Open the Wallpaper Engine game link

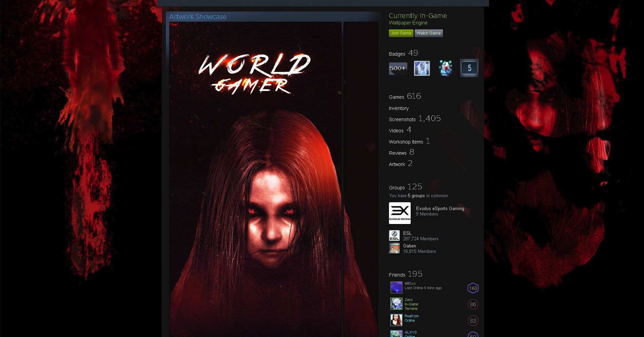[408, 23]
